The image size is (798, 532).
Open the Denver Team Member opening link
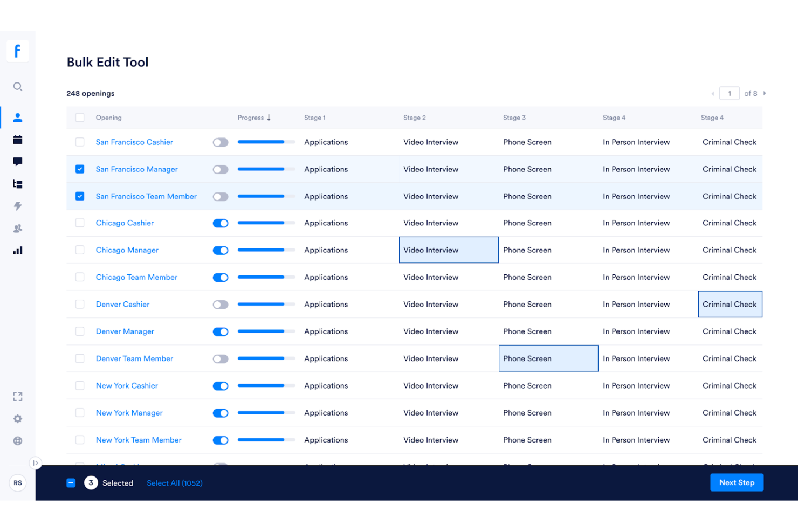(134, 358)
